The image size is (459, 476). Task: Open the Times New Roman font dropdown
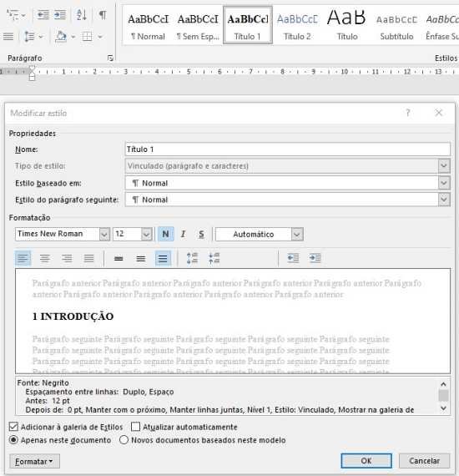pyautogui.click(x=104, y=234)
